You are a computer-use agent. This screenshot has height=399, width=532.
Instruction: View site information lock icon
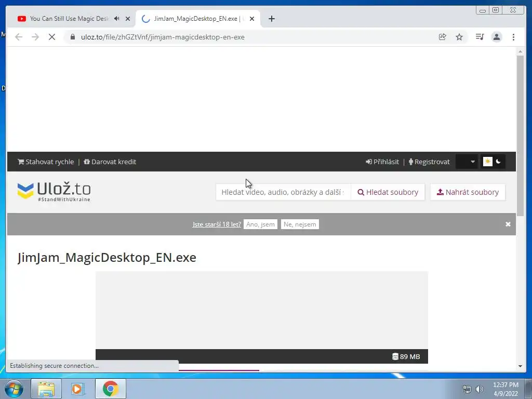(x=73, y=37)
